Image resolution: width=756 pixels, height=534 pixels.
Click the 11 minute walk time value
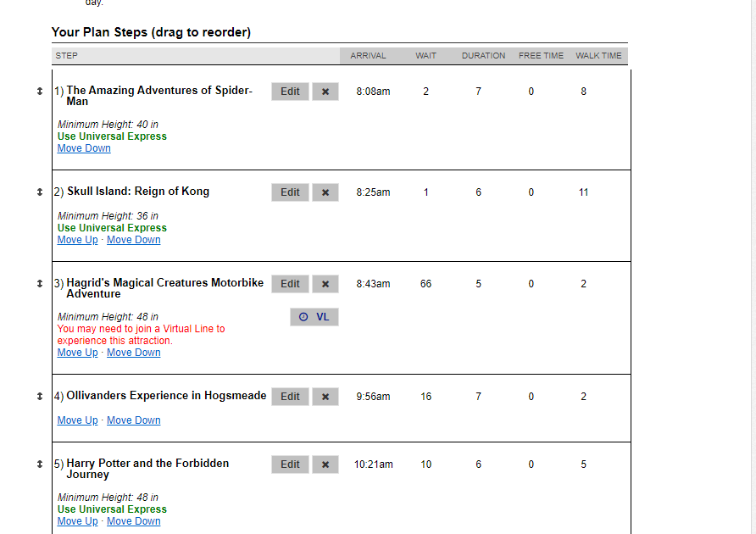[x=583, y=192]
